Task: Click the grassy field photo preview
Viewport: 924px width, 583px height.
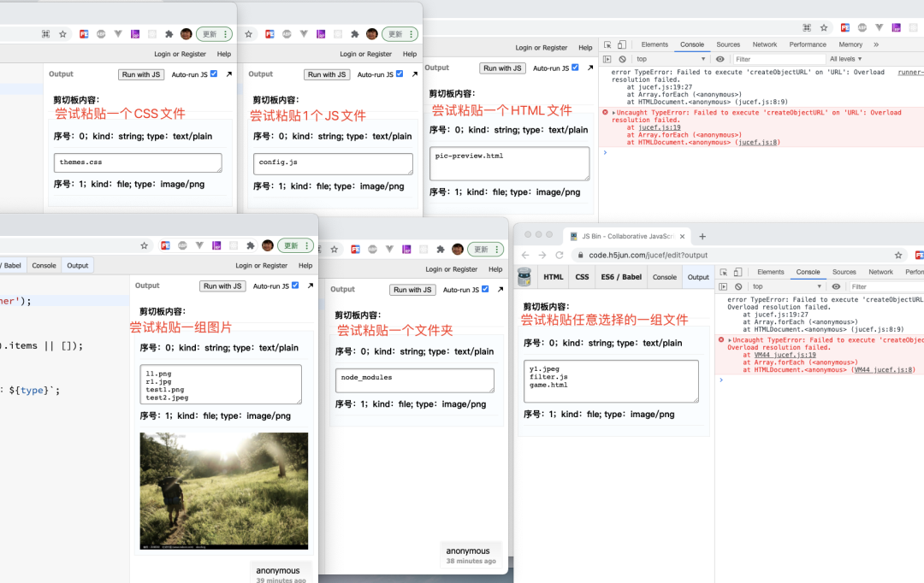Action: point(224,490)
